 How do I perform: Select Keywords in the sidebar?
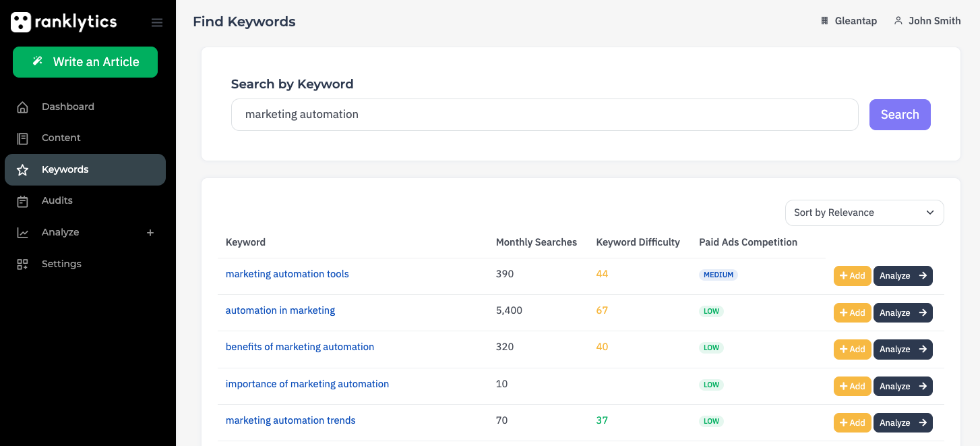65,169
